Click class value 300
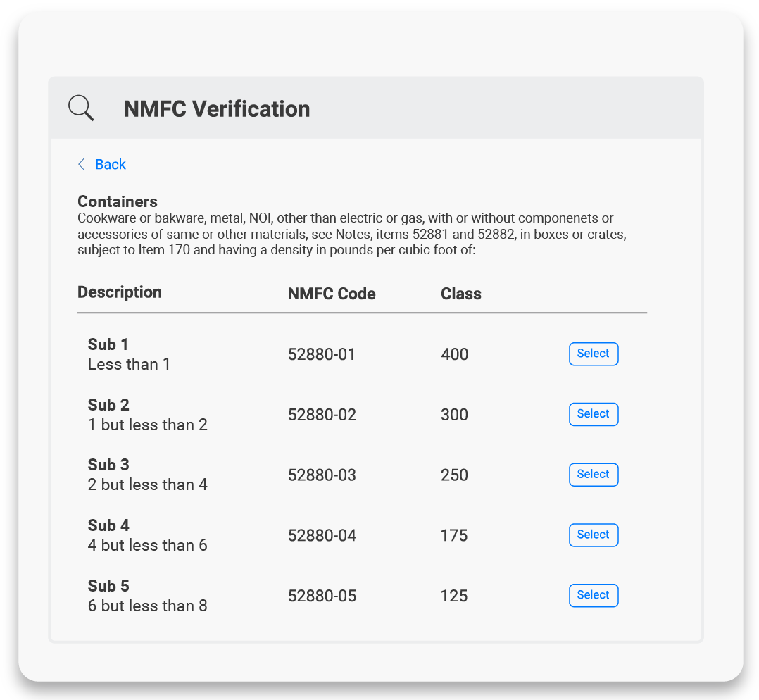The image size is (759, 700). coord(454,415)
